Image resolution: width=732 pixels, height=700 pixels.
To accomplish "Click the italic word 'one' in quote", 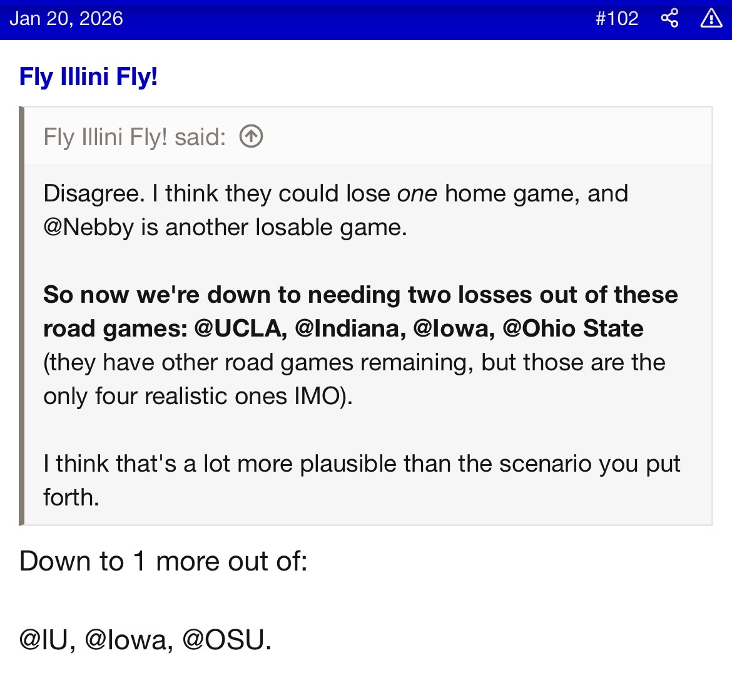I will point(417,194).
